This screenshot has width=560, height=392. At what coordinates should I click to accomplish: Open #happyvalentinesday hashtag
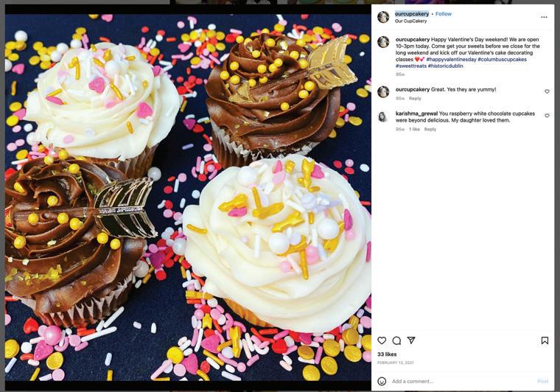451,59
